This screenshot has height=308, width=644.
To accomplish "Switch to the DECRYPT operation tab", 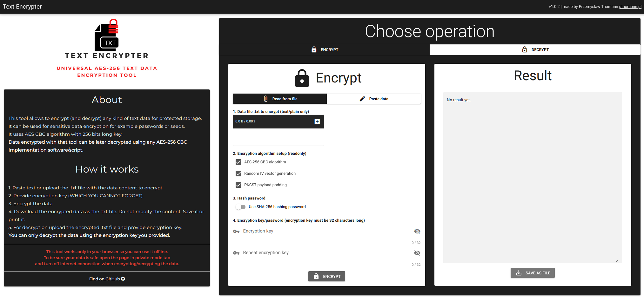I will click(x=535, y=49).
